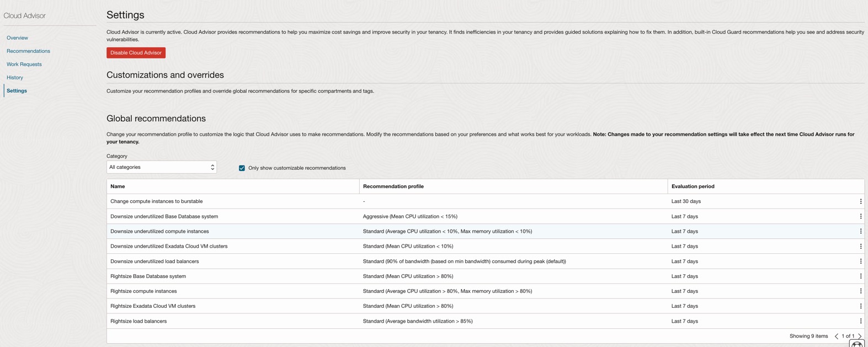Open Overview in Cloud Advisor sidebar
This screenshot has width=868, height=347.
[x=17, y=38]
